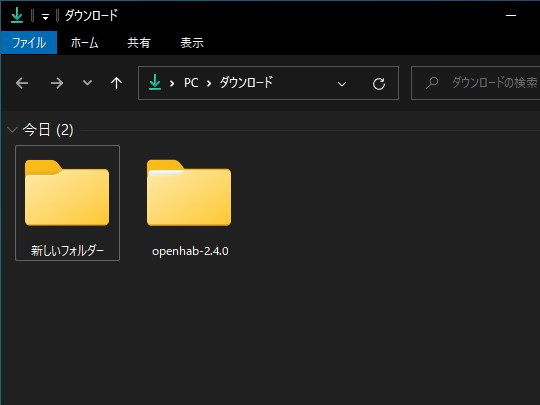Go forward with the right arrow

[57, 83]
